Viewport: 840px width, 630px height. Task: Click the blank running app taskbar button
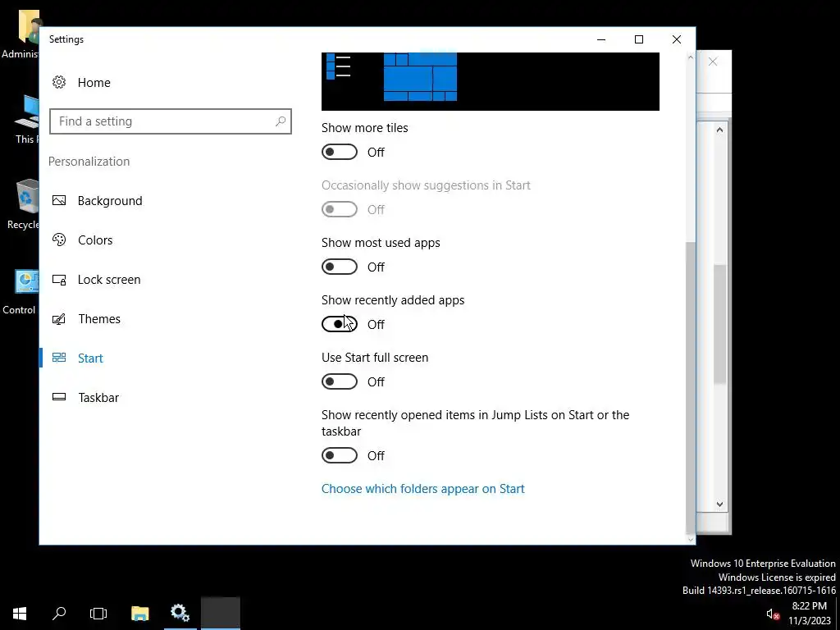(x=220, y=614)
